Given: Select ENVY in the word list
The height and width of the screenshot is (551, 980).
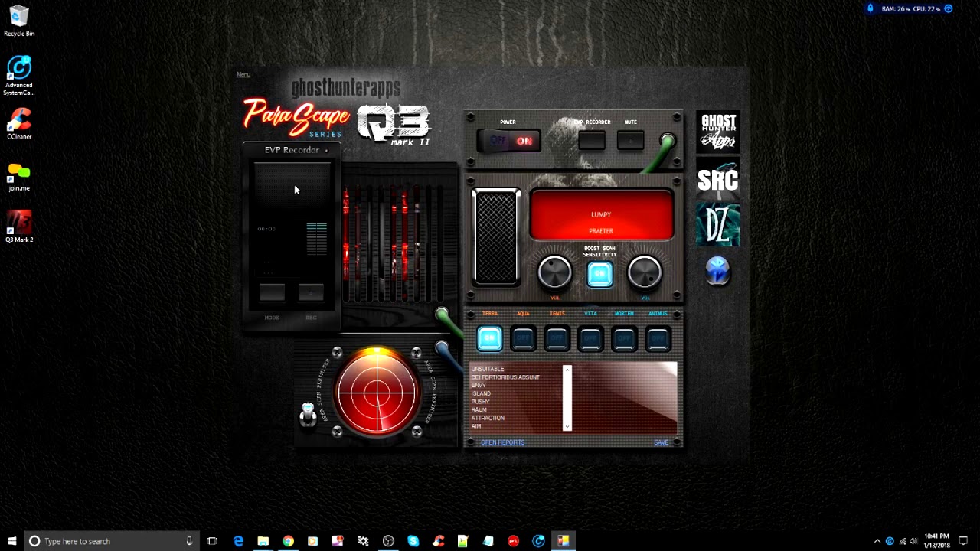Looking at the screenshot, I should point(479,386).
